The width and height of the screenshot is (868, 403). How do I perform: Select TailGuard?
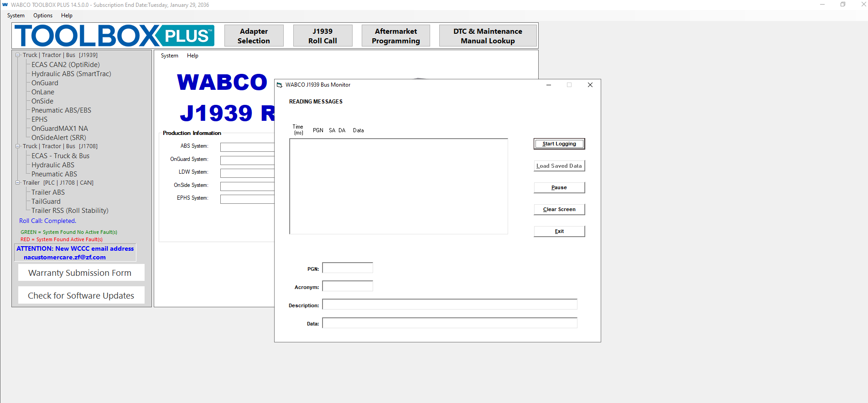click(x=46, y=201)
